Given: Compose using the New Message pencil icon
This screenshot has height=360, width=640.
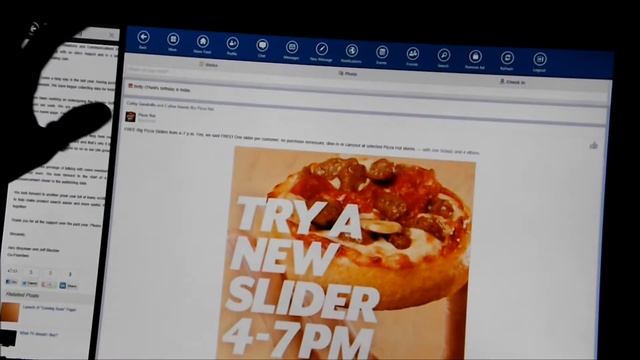Looking at the screenshot, I should click(x=322, y=49).
